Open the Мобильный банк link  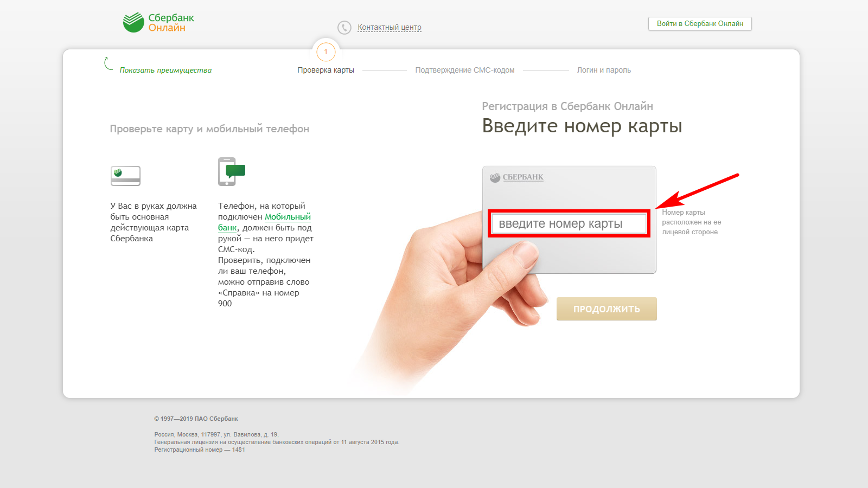coord(264,222)
